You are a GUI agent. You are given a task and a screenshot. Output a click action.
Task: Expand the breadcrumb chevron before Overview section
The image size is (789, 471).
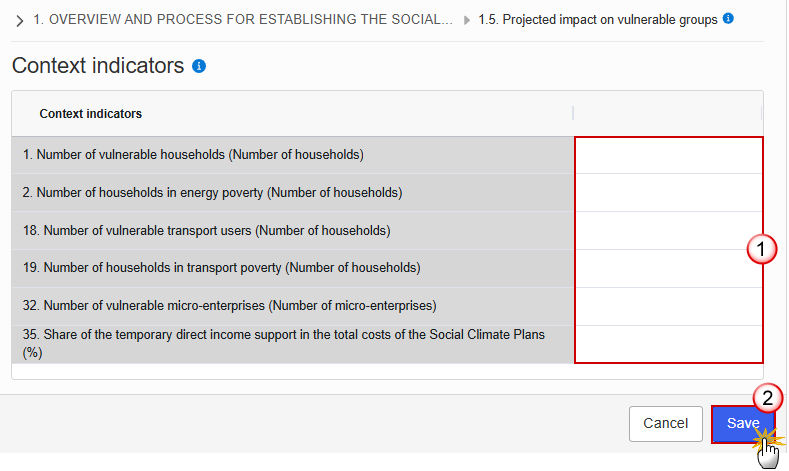pyautogui.click(x=19, y=21)
